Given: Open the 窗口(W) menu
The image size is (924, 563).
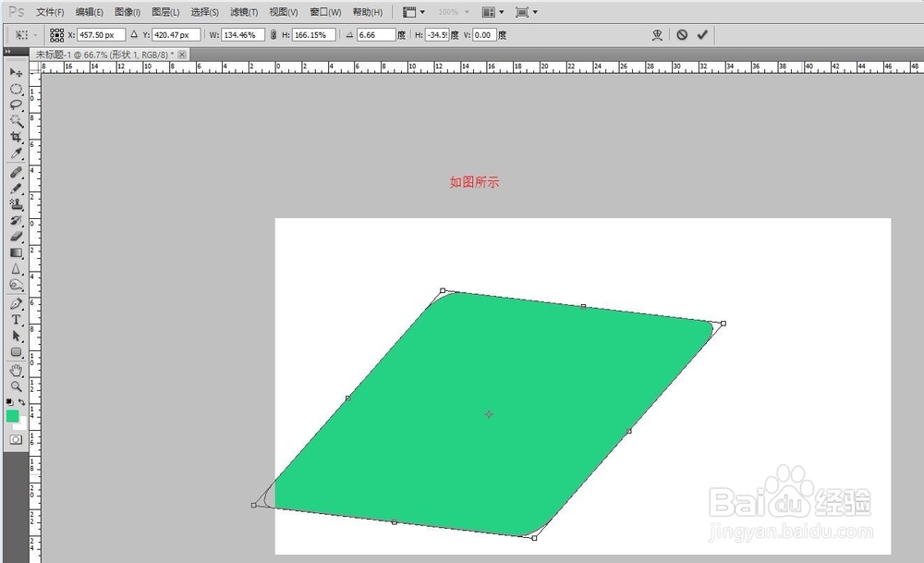Looking at the screenshot, I should point(325,12).
